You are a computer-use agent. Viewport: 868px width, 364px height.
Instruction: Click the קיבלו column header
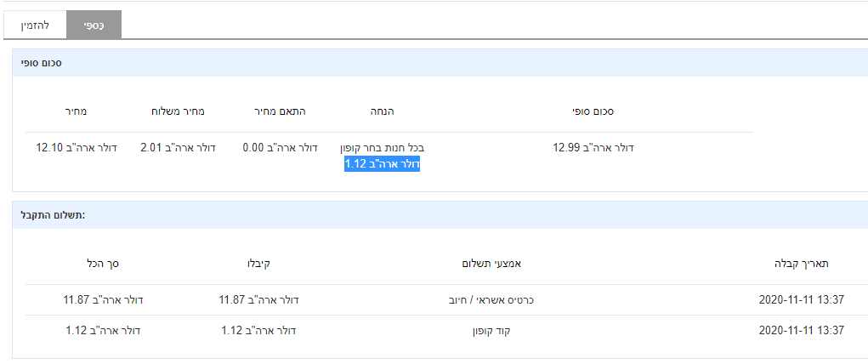258,264
